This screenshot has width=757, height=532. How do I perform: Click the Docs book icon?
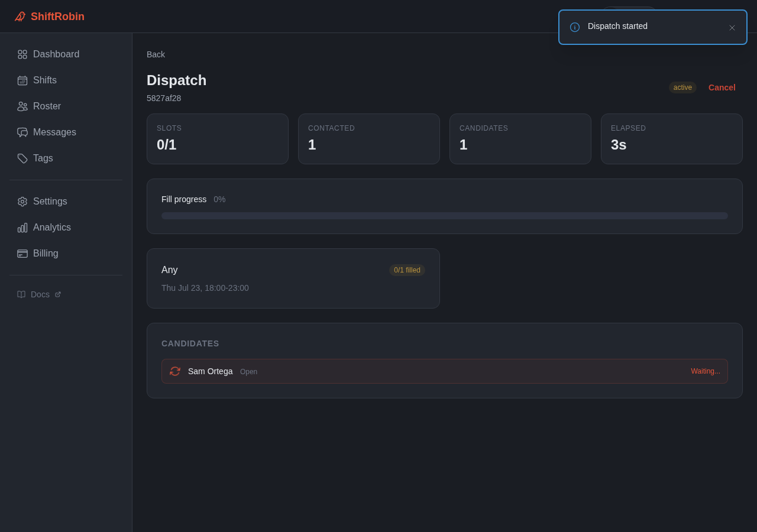click(x=21, y=294)
